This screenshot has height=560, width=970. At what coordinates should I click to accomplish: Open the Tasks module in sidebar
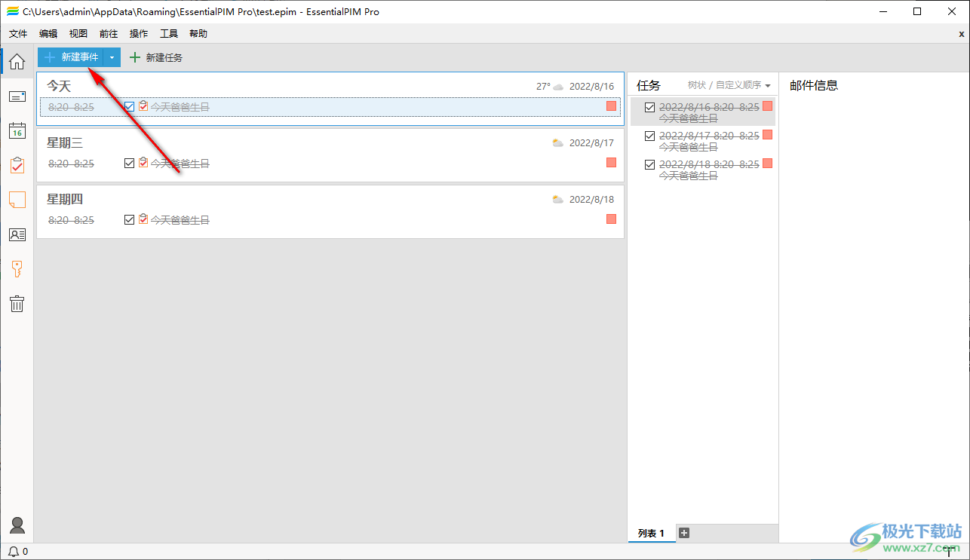17,165
